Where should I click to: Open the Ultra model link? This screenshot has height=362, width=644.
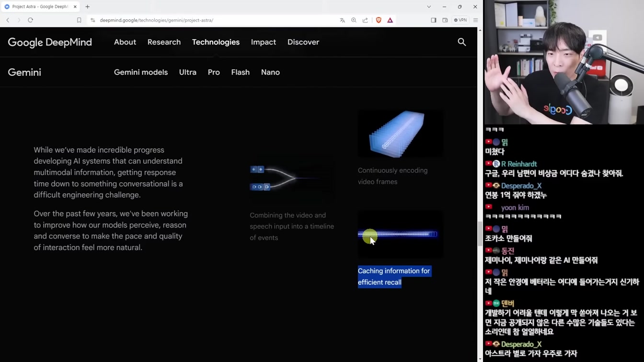click(x=188, y=72)
